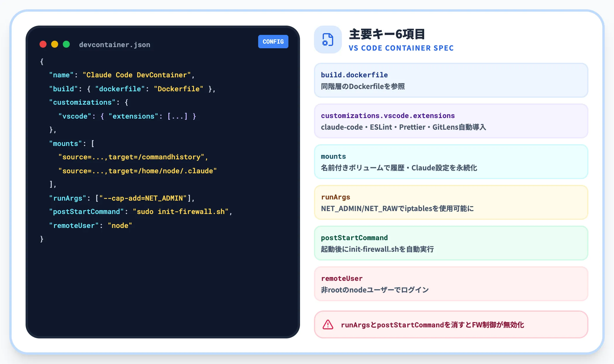Click the "sudo init-firewall.sh" string value
This screenshot has width=614, height=364.
(x=181, y=212)
